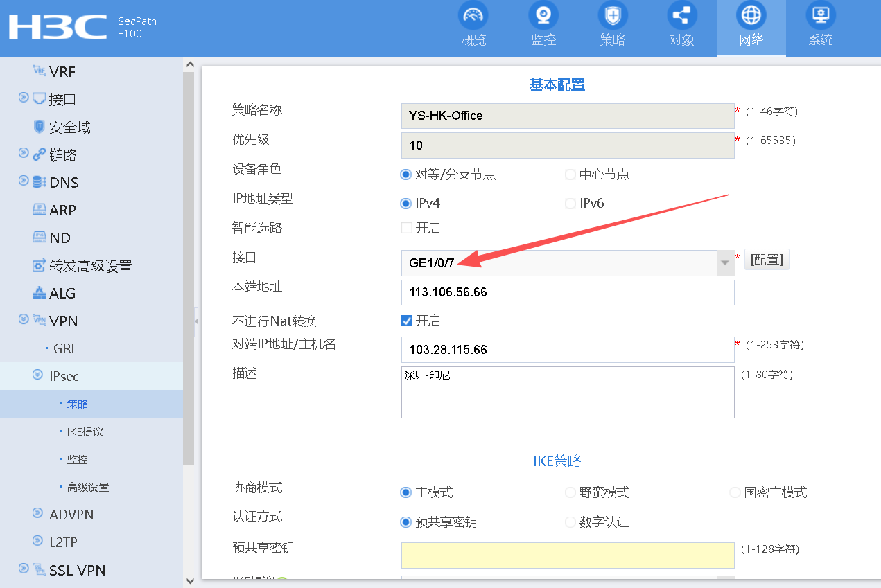This screenshot has height=588, width=881.
Task: Click the 本端地址 field 113.106.56.66
Action: pyautogui.click(x=568, y=292)
